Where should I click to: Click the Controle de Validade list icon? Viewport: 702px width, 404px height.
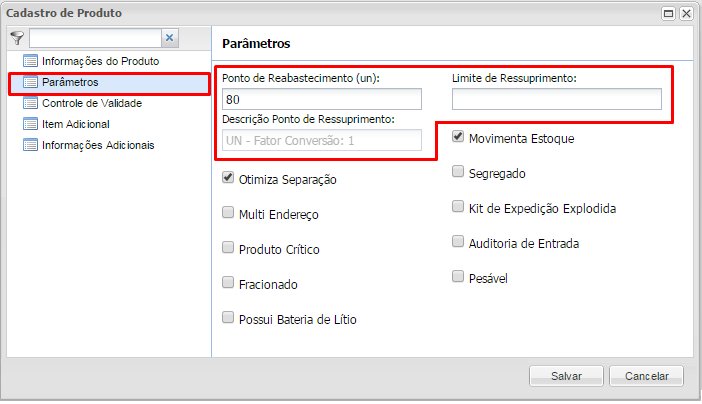[29, 103]
